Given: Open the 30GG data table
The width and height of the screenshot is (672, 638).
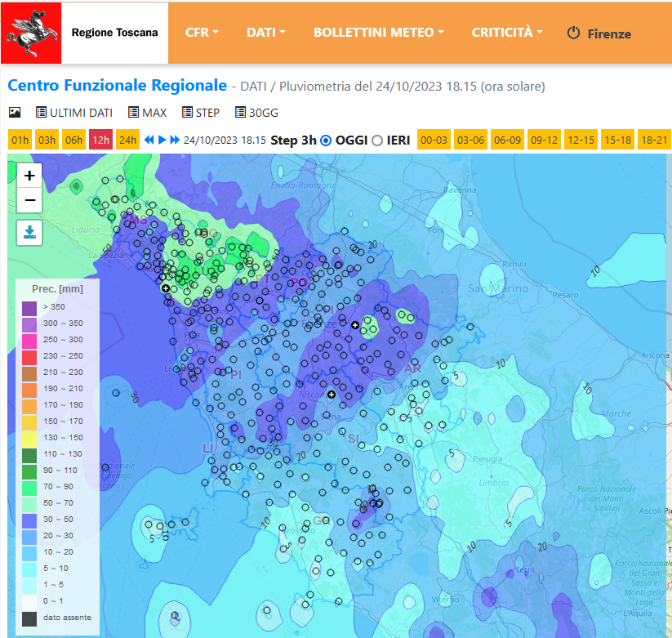Looking at the screenshot, I should coord(256,113).
